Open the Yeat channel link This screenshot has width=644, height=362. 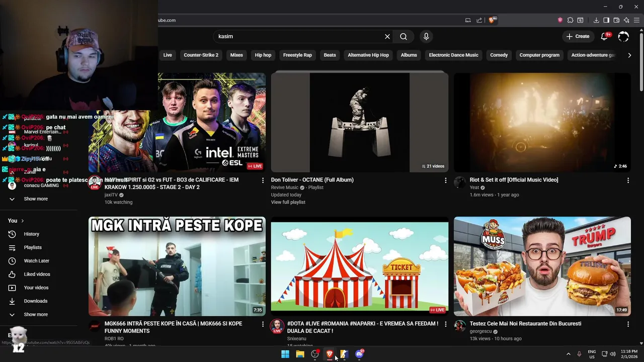pos(474,188)
